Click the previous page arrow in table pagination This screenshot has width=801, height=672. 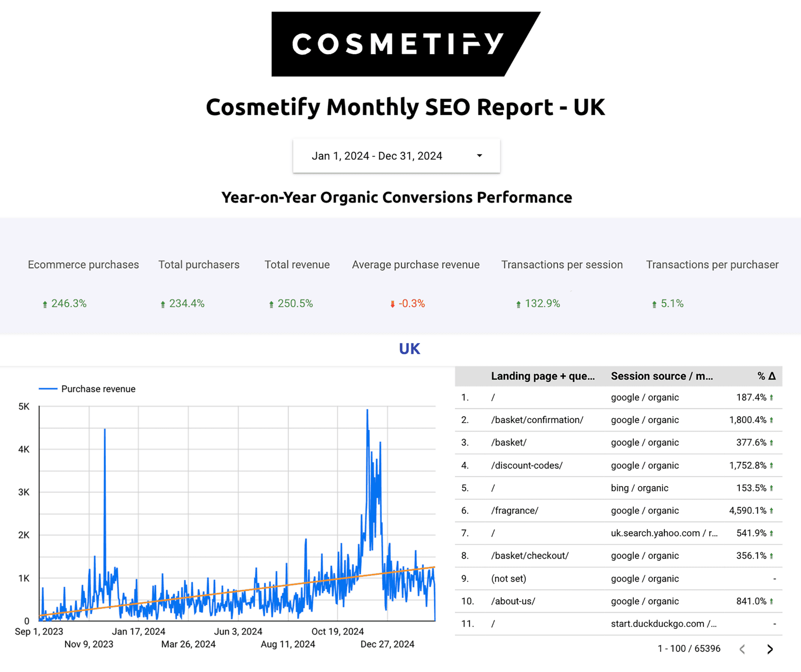pyautogui.click(x=741, y=648)
